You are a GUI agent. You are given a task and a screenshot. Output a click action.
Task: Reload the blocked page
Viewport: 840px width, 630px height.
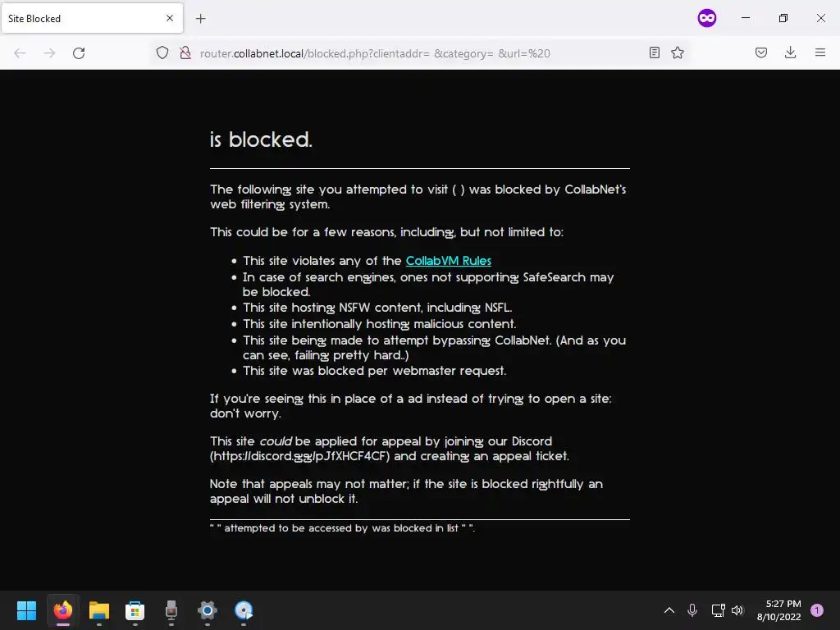(79, 53)
